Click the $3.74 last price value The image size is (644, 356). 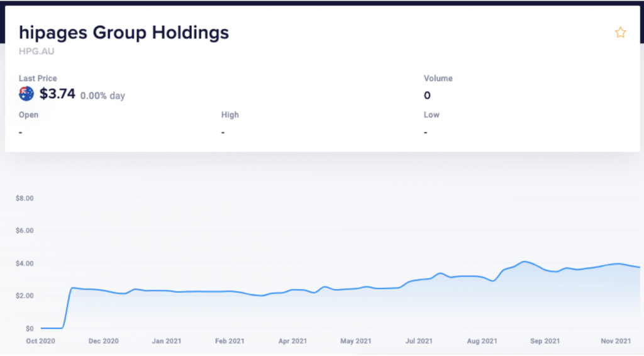[x=57, y=94]
